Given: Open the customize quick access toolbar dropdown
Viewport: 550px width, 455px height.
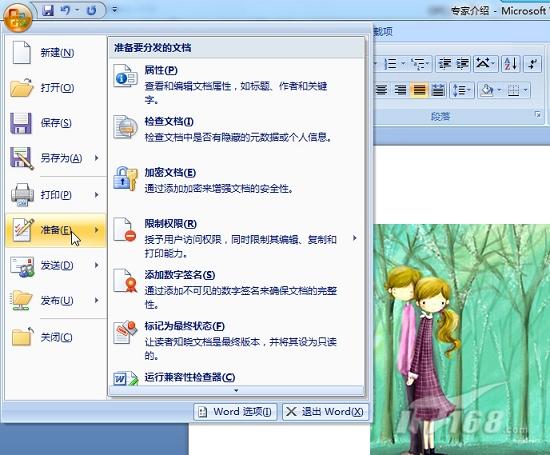Looking at the screenshot, I should (114, 10).
